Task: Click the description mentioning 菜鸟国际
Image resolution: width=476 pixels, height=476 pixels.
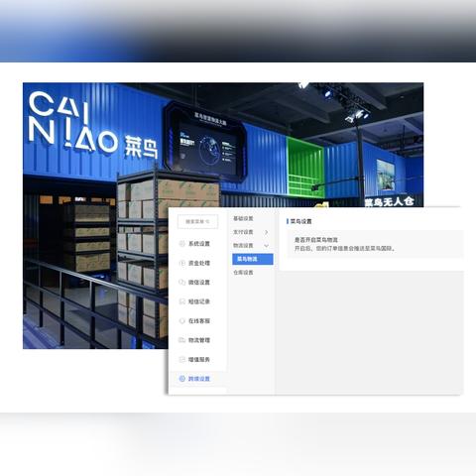Action: pos(345,248)
